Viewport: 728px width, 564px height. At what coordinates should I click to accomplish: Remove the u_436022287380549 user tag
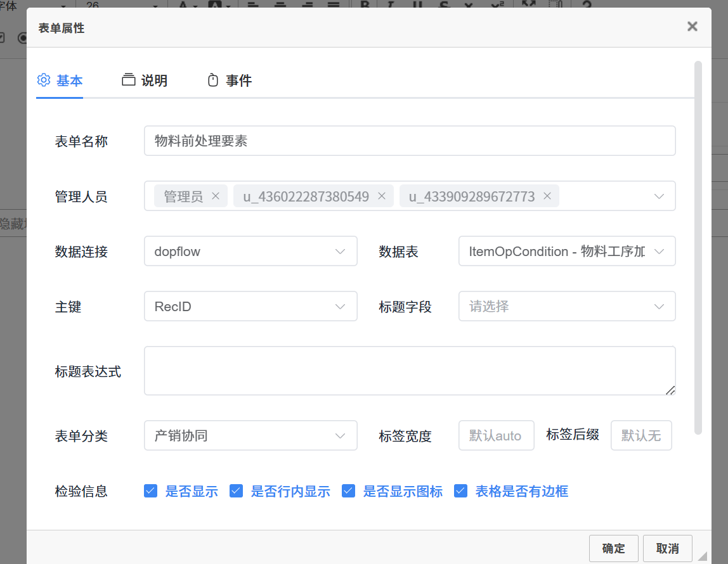(x=382, y=196)
